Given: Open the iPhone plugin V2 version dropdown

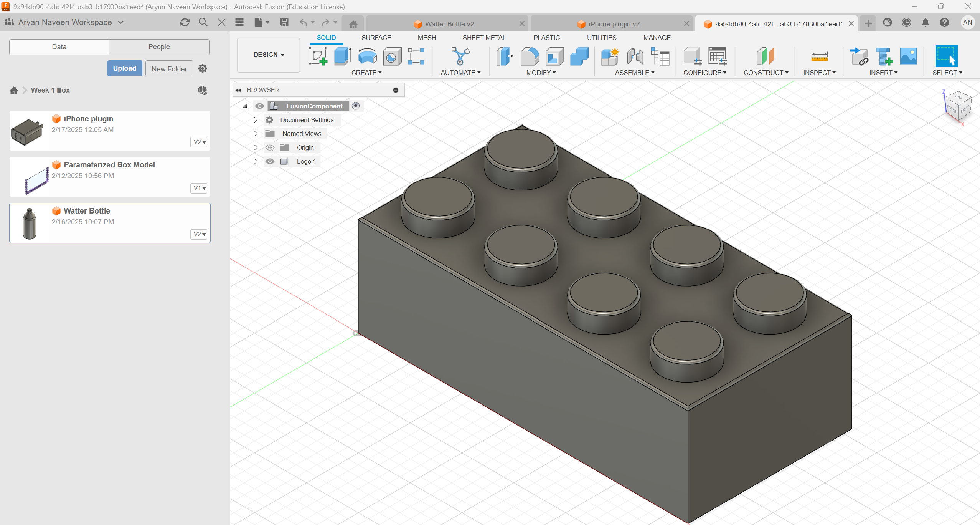Looking at the screenshot, I should [x=199, y=142].
